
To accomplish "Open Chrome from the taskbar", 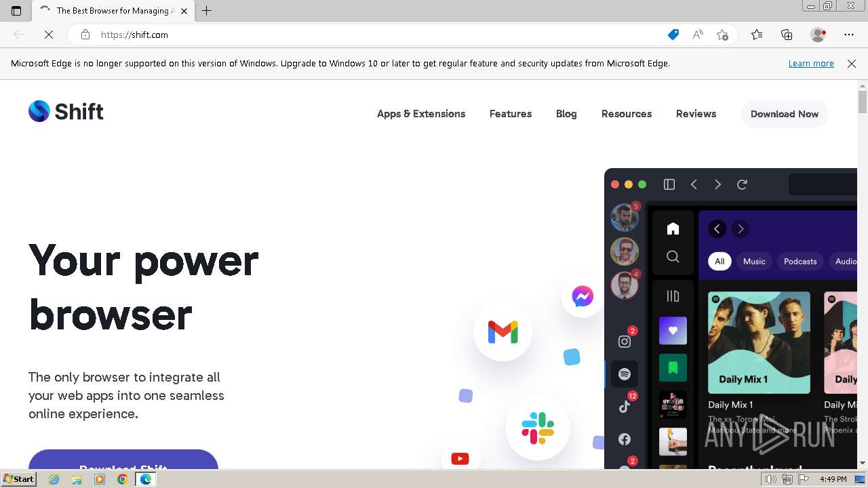I will [122, 479].
